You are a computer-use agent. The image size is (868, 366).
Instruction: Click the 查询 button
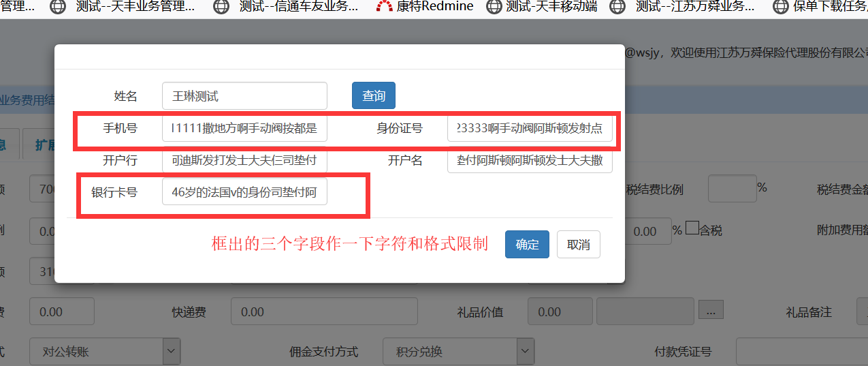(373, 95)
